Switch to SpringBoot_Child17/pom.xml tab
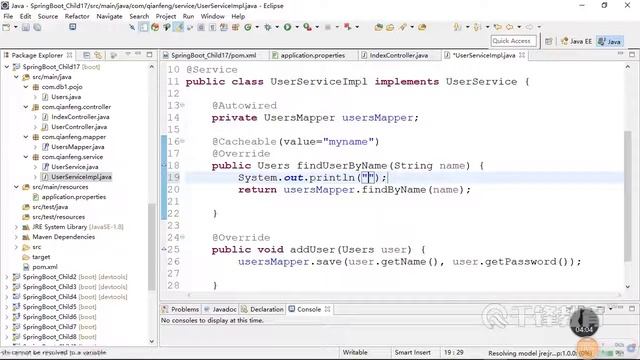The image size is (640, 360). (213, 55)
